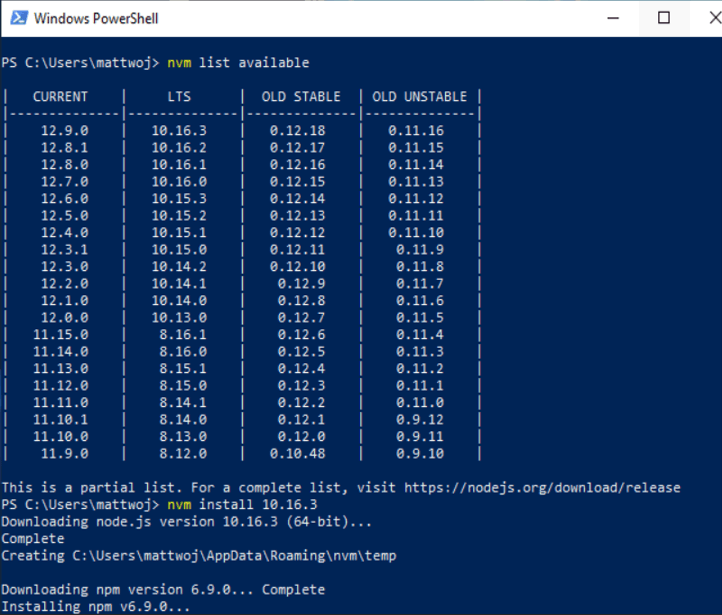Viewport: 722px width, 615px height.
Task: Select LTS version 10.13.0
Action: [x=180, y=318]
